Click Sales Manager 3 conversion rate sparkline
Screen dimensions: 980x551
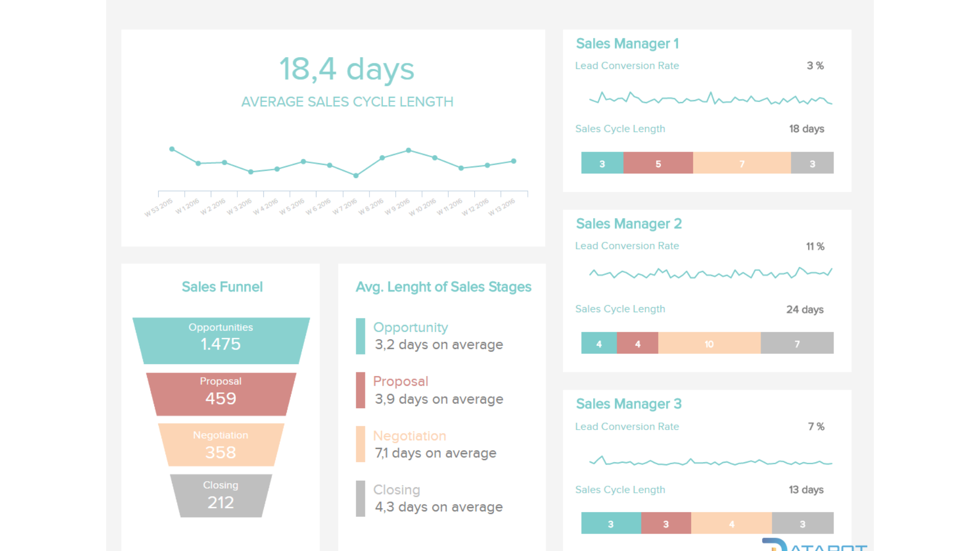pyautogui.click(x=709, y=461)
